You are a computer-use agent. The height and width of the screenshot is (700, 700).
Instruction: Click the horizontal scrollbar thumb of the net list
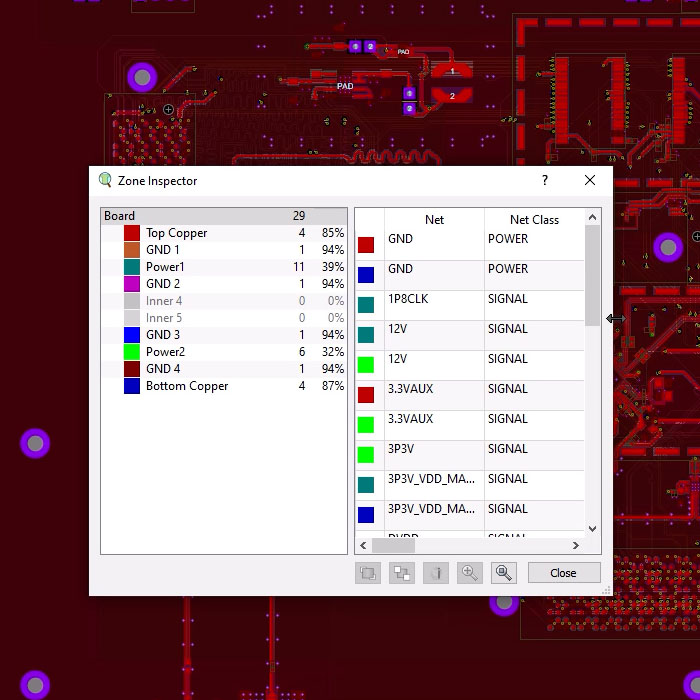pos(393,546)
